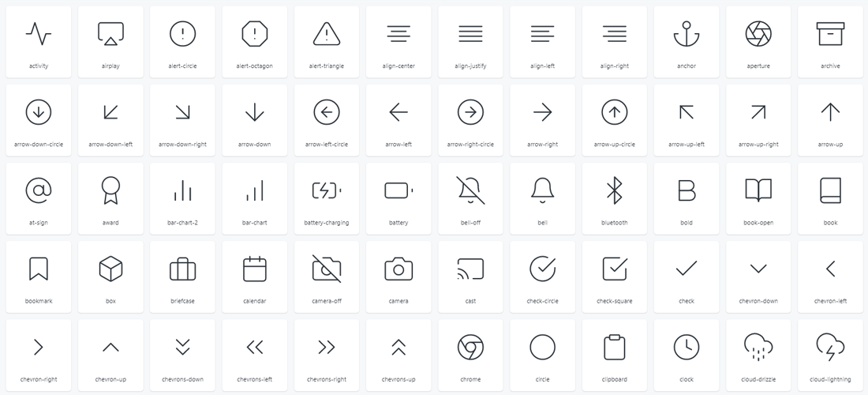868x395 pixels.
Task: Select the arrow-up-right icon
Action: tap(758, 113)
